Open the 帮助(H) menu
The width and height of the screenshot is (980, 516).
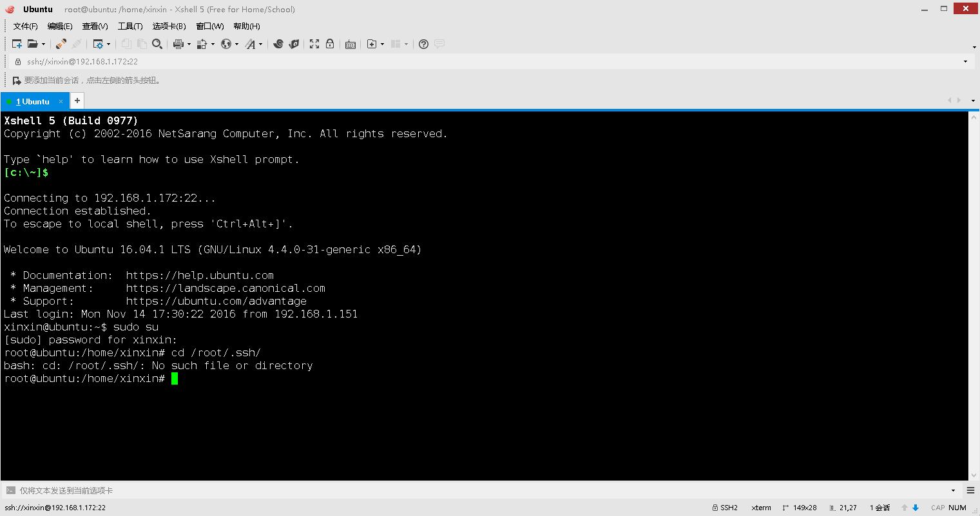coord(247,26)
